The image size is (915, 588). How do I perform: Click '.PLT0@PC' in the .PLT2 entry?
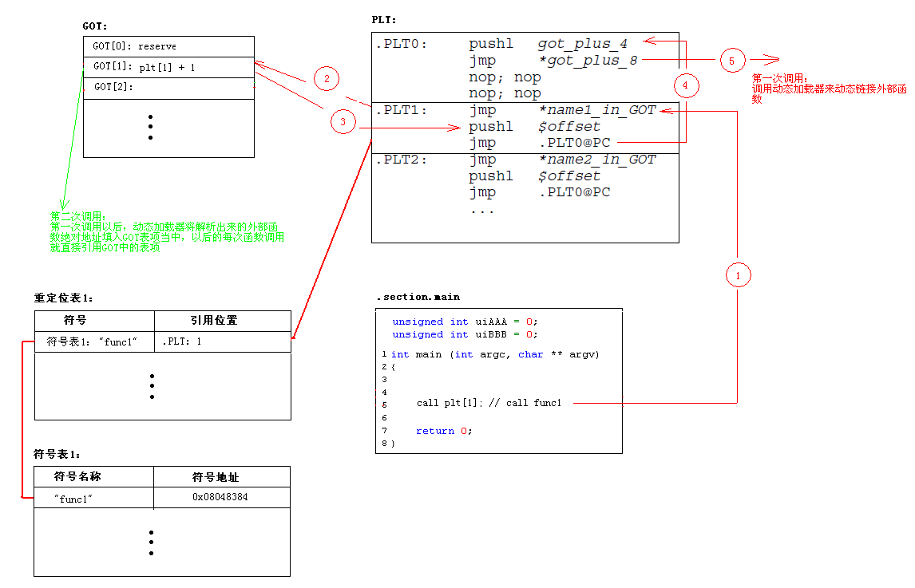pyautogui.click(x=575, y=192)
